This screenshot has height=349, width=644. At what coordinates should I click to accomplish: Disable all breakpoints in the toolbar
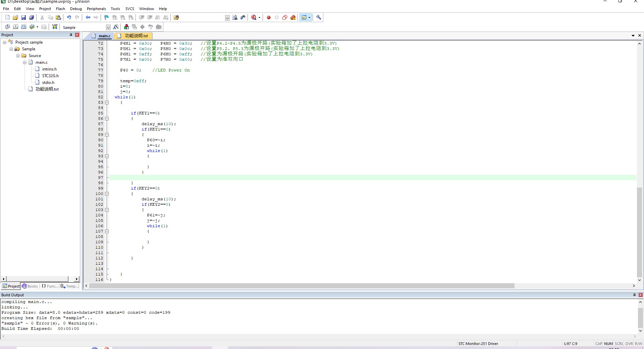[x=285, y=17]
